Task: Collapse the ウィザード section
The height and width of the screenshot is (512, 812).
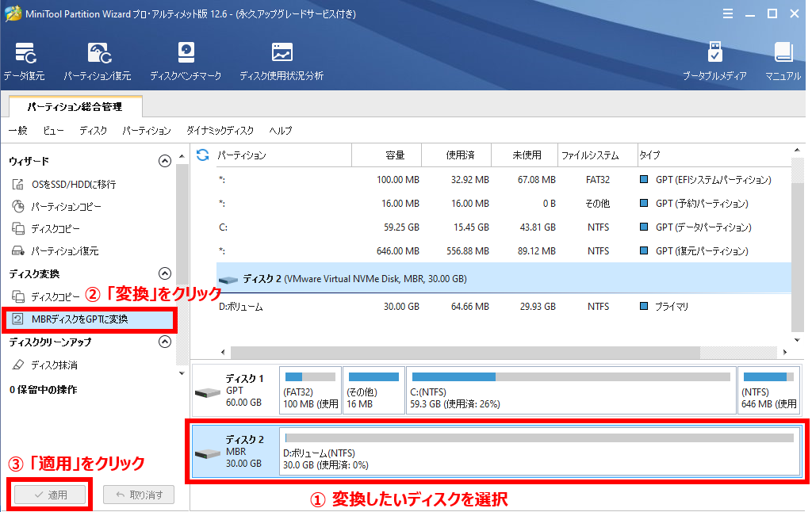Action: click(165, 161)
